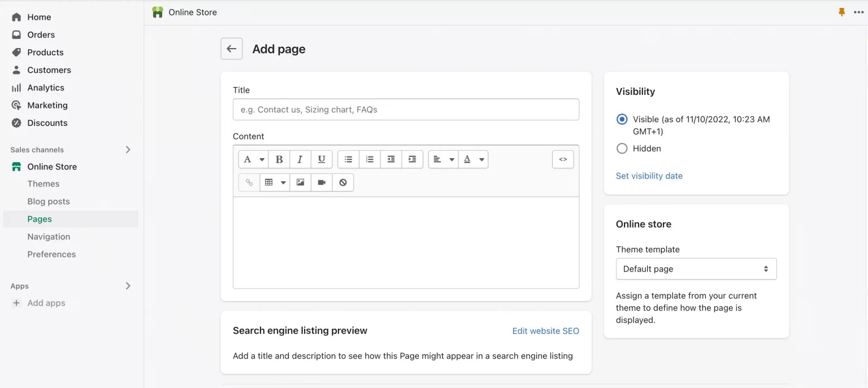Insert a bulleted list
868x388 pixels.
(x=349, y=159)
